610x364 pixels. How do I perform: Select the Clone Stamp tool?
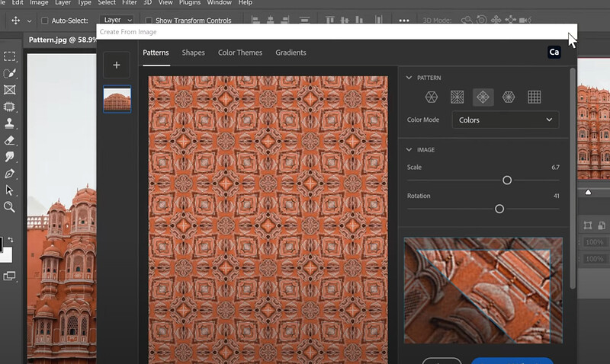pos(10,123)
